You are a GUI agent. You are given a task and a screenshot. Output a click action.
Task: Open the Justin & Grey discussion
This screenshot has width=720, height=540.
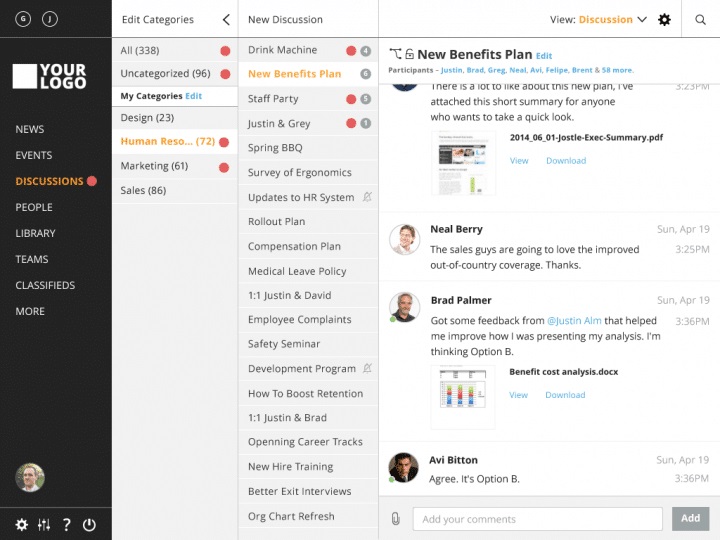coord(308,123)
